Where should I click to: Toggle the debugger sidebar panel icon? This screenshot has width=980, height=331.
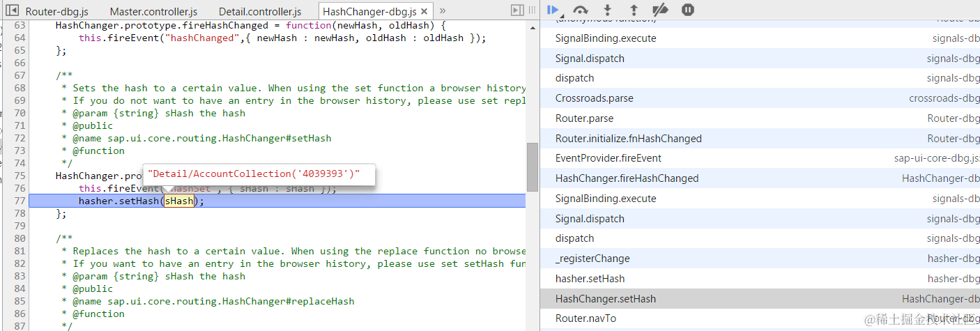(x=516, y=10)
